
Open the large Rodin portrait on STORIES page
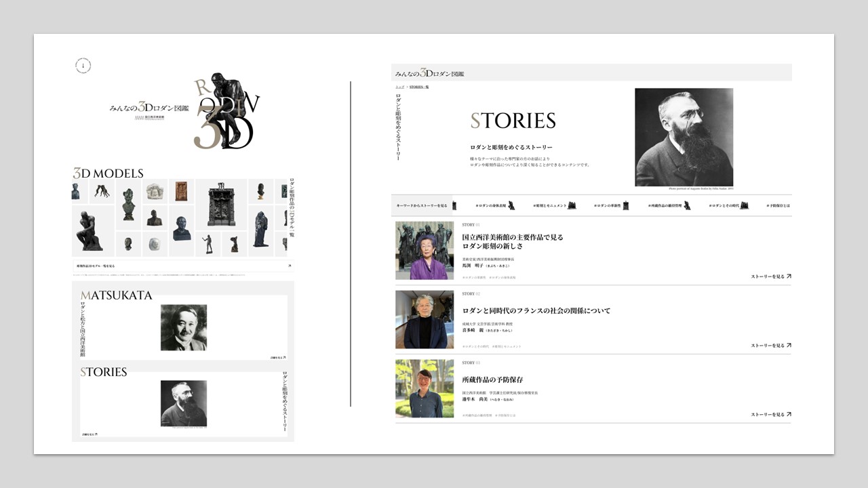point(684,137)
